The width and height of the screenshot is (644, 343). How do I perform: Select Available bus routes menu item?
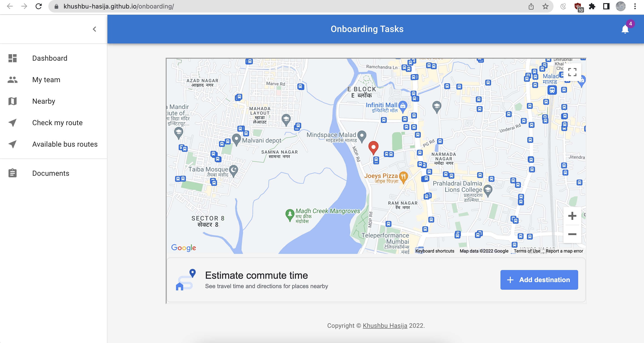click(65, 144)
